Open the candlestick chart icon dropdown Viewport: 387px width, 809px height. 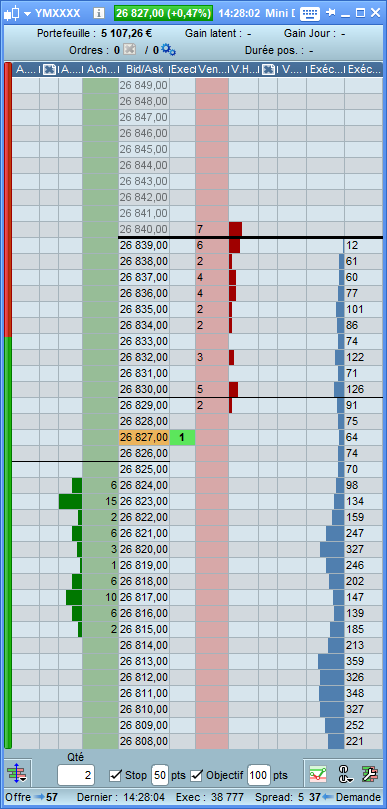(18, 13)
